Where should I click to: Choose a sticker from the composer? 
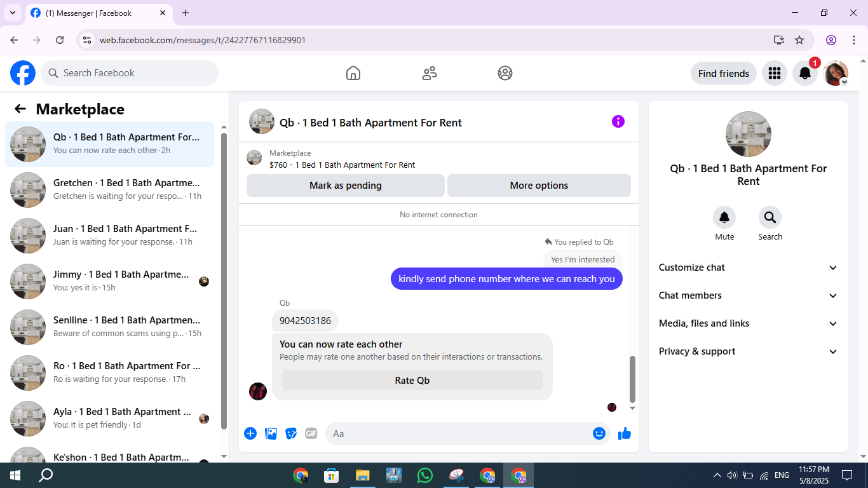(291, 433)
